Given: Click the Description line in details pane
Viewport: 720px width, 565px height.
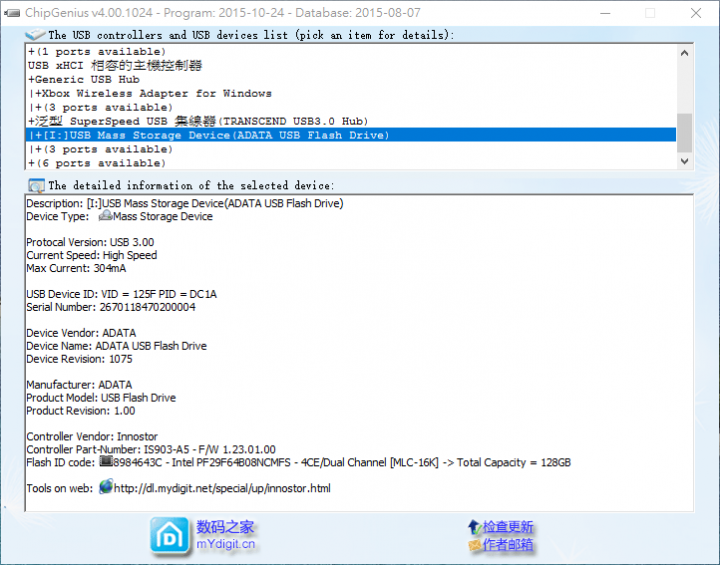Looking at the screenshot, I should tap(185, 203).
